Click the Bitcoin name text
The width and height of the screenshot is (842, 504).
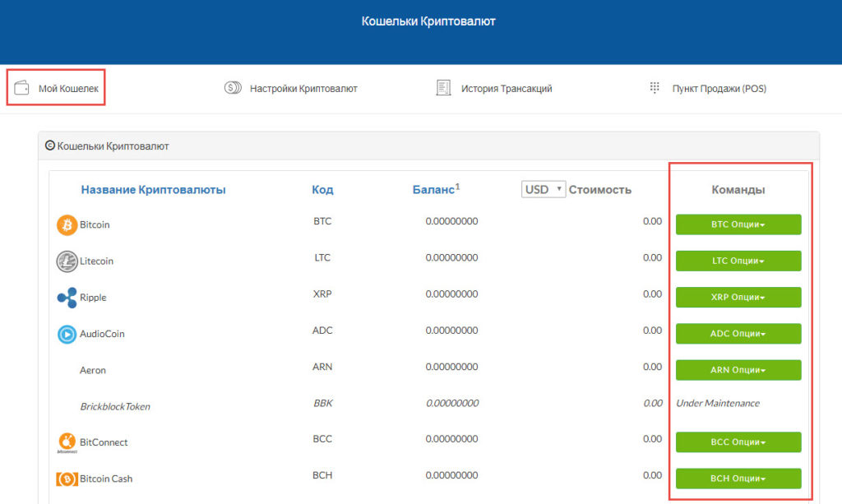click(x=95, y=225)
